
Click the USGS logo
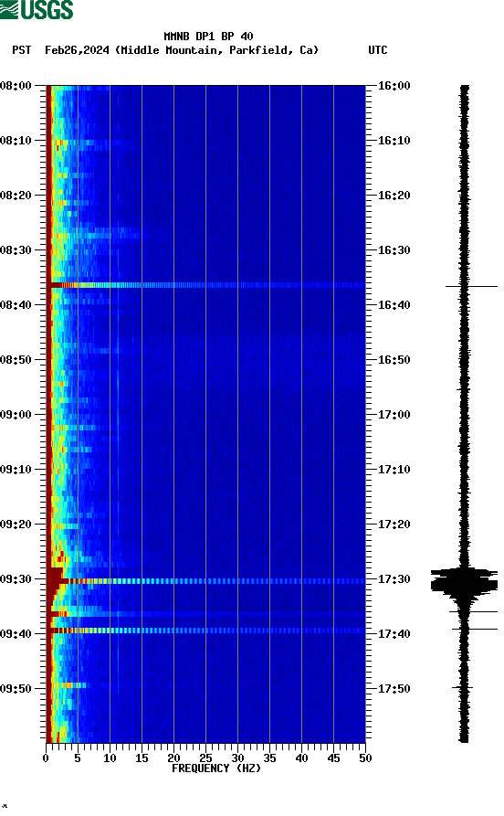[37, 9]
